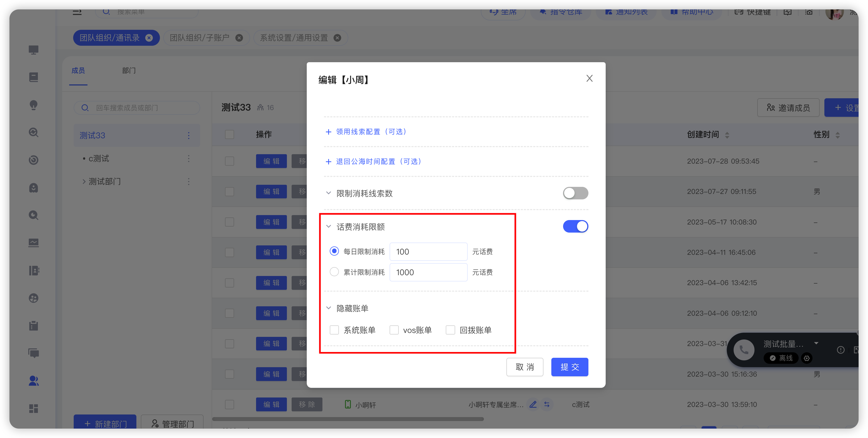Viewport: 868px width, 438px height.
Task: Collapse the 隐藏账单 chevron
Action: pos(328,308)
